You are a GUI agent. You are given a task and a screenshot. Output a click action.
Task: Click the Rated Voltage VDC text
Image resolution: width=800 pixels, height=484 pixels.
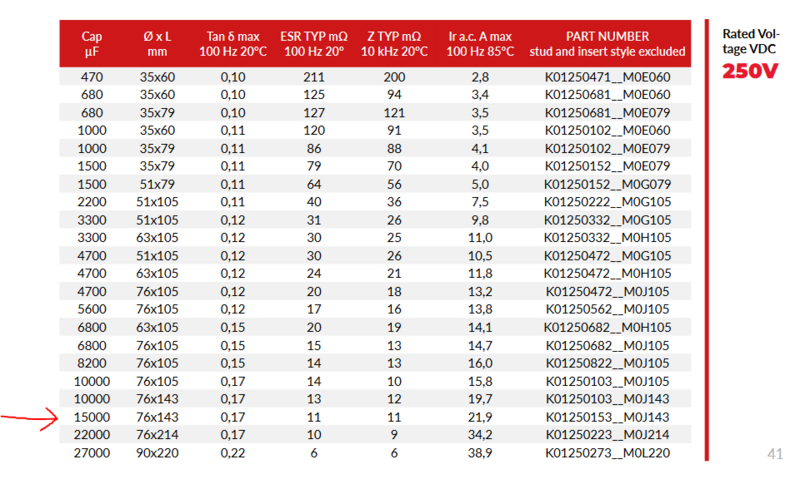pyautogui.click(x=751, y=41)
